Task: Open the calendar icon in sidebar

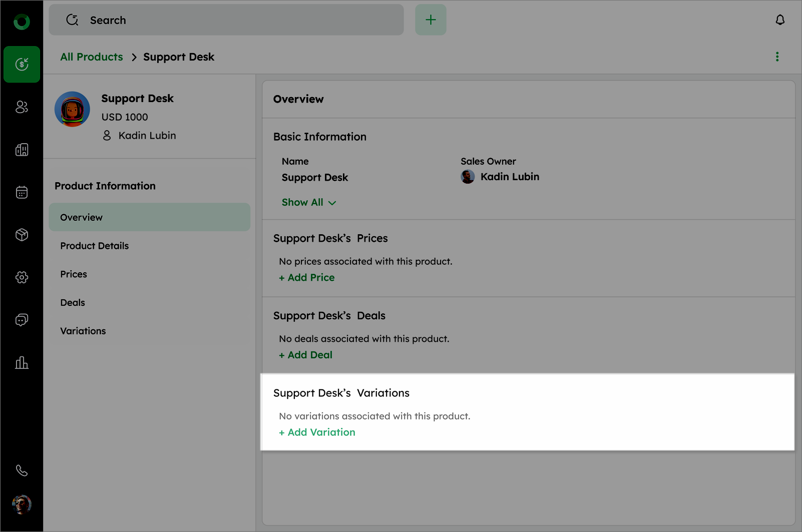Action: (22, 192)
